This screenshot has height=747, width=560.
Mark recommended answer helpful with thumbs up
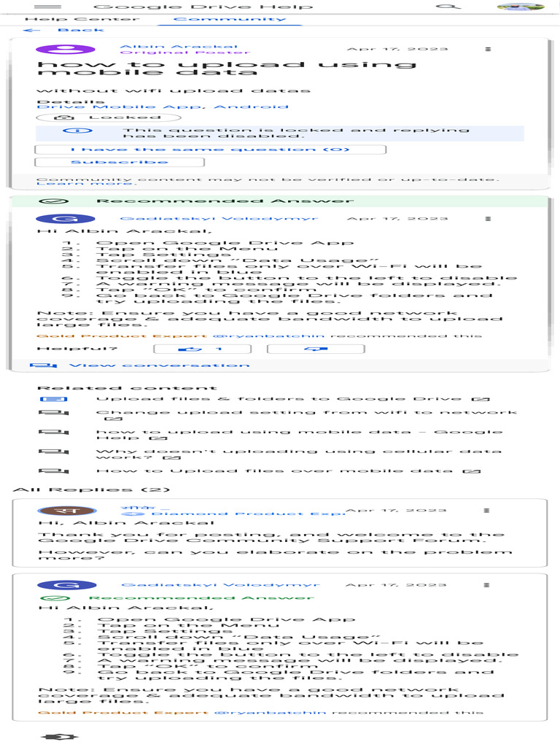point(203,349)
